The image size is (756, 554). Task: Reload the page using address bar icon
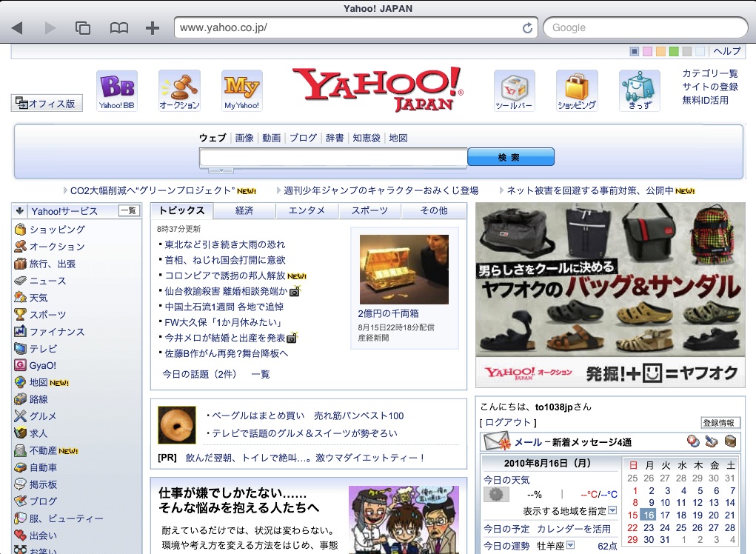[x=528, y=28]
